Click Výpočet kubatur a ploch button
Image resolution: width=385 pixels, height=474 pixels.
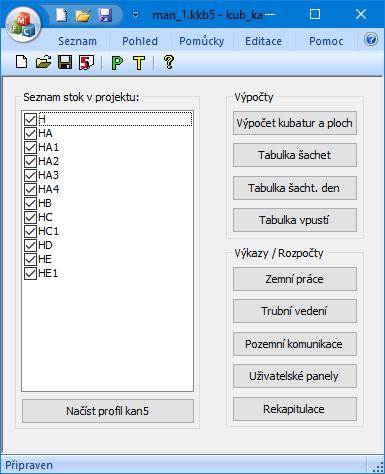pos(295,123)
